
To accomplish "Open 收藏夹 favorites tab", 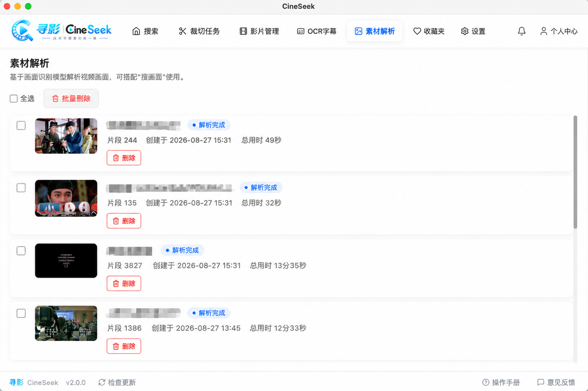I will pyautogui.click(x=429, y=31).
